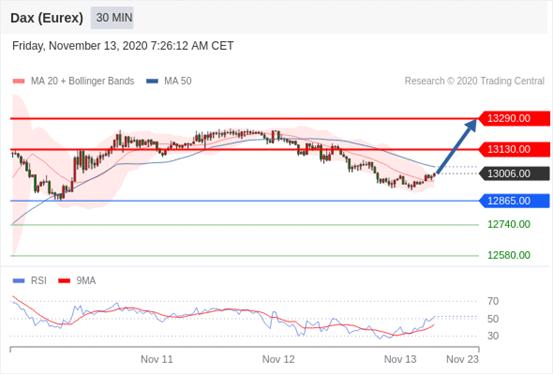Click the blue upward forecast arrow
This screenshot has height=375, width=553.
457,146
